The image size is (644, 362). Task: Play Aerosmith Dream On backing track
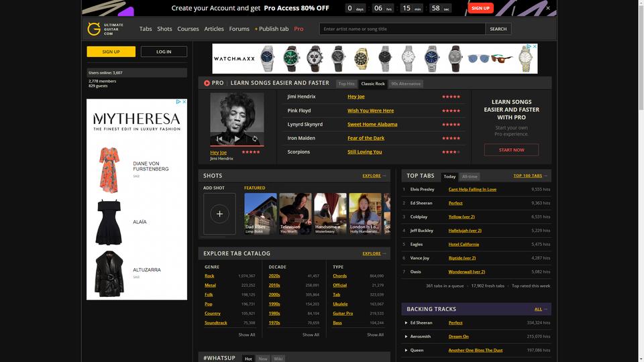click(407, 337)
